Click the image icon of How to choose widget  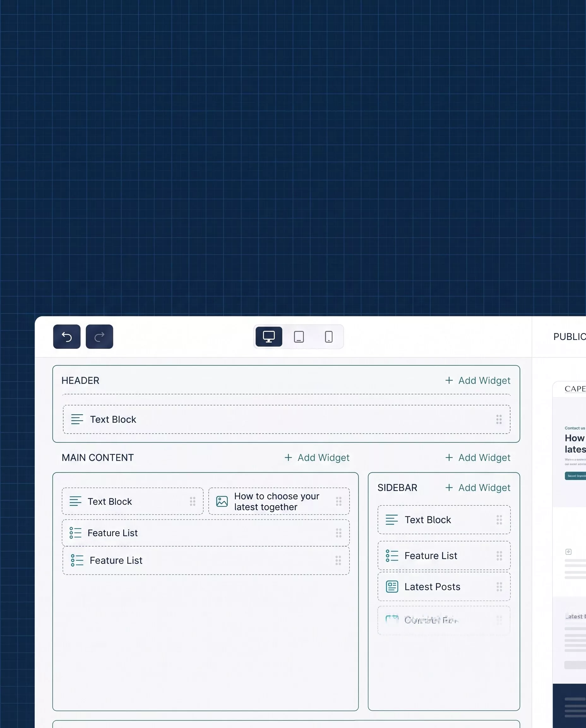(222, 501)
